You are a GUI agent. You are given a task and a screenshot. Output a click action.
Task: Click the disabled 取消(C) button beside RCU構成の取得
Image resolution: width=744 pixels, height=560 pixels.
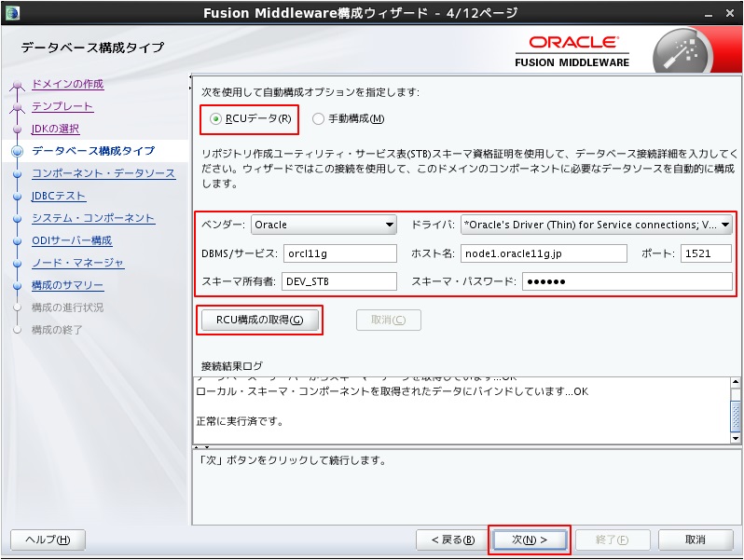[x=388, y=321]
